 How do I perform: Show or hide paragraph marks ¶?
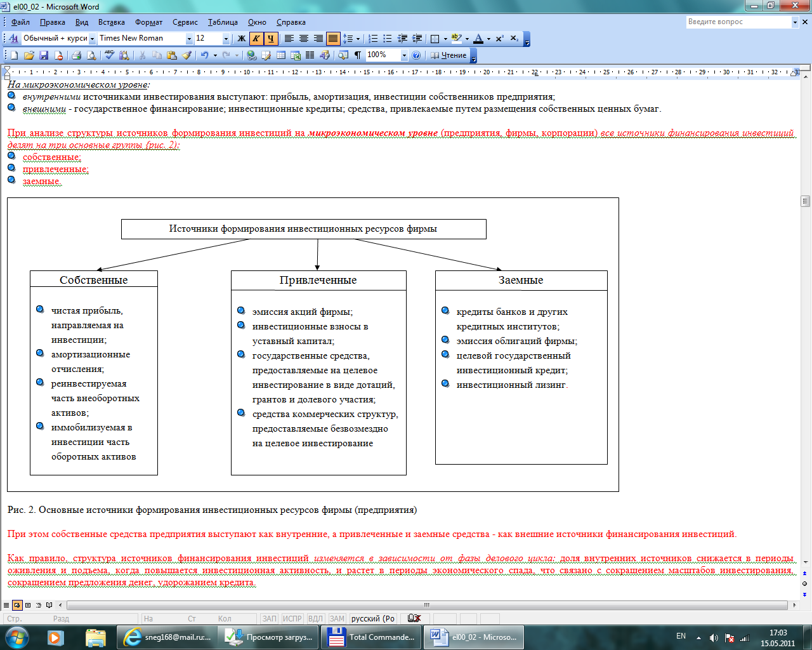coord(358,55)
